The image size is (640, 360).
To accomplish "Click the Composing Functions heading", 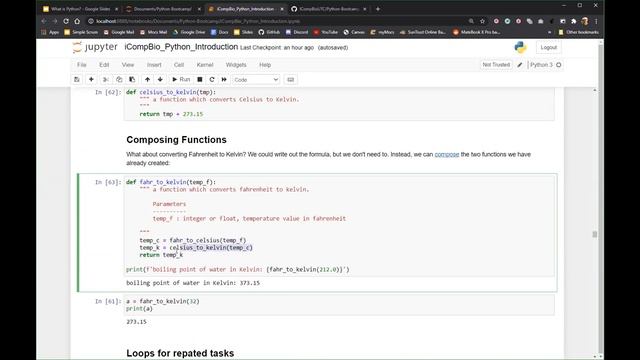I will (176, 140).
